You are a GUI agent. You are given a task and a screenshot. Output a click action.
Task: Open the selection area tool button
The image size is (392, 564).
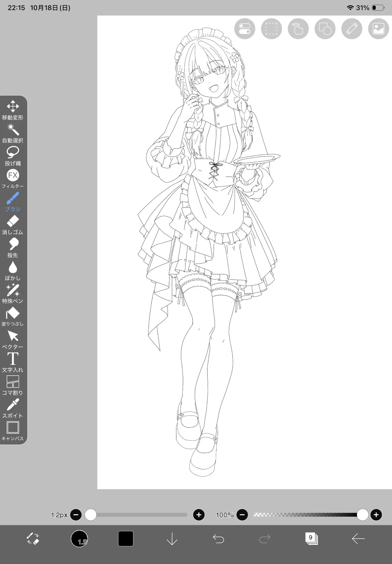pos(271,29)
